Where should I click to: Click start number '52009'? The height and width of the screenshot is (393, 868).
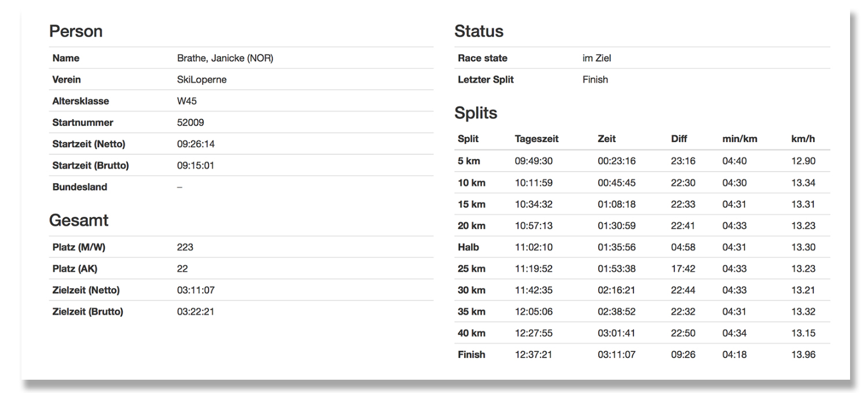tap(190, 123)
